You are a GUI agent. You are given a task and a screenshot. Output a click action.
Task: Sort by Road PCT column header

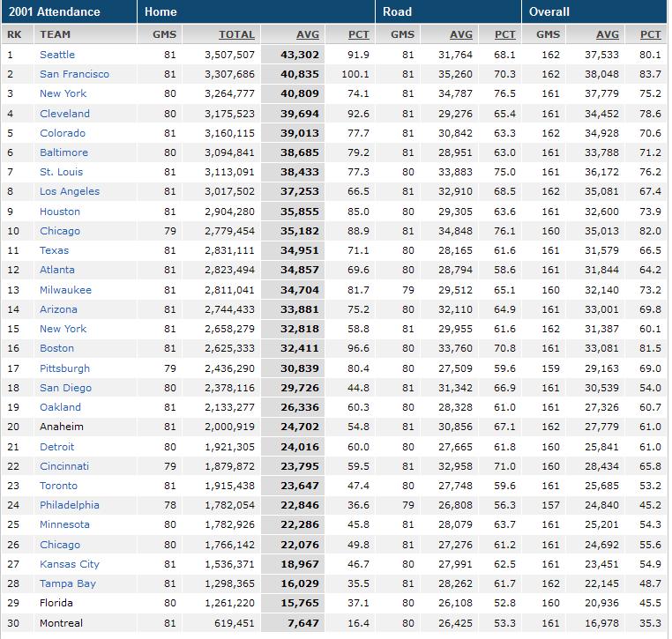(504, 34)
